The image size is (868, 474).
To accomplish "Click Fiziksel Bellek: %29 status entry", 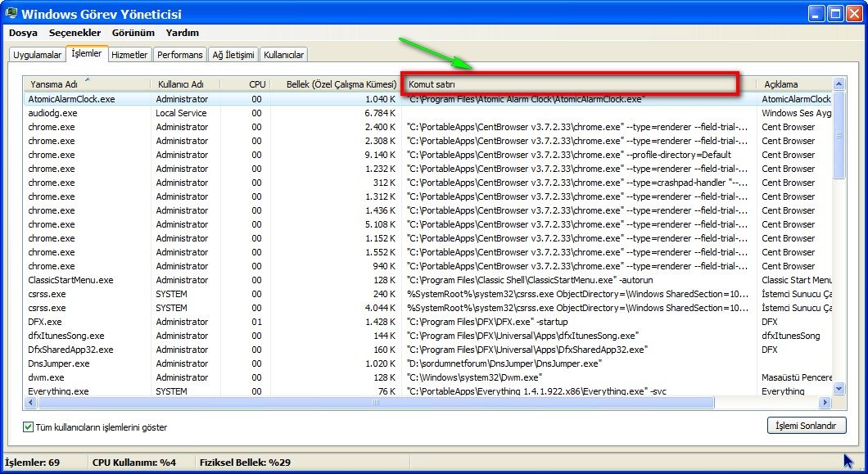I will coord(245,463).
